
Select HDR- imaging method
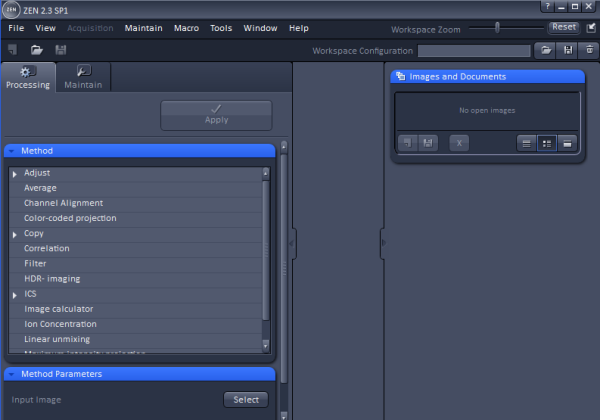coord(135,279)
